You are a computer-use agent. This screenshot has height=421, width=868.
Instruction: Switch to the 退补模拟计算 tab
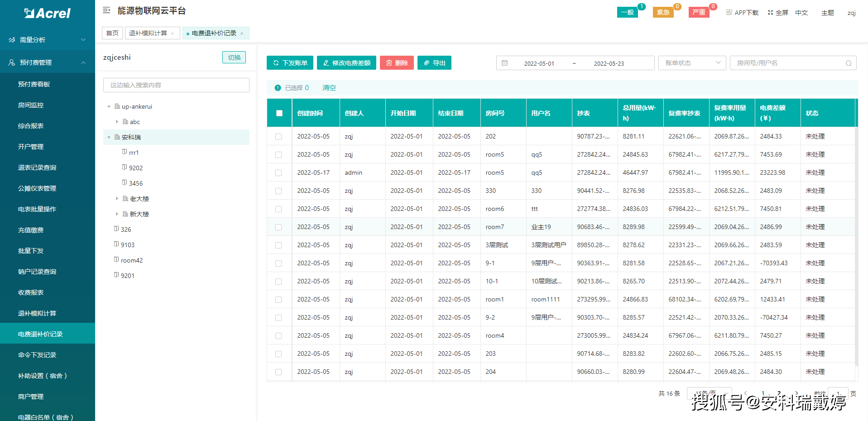(148, 33)
